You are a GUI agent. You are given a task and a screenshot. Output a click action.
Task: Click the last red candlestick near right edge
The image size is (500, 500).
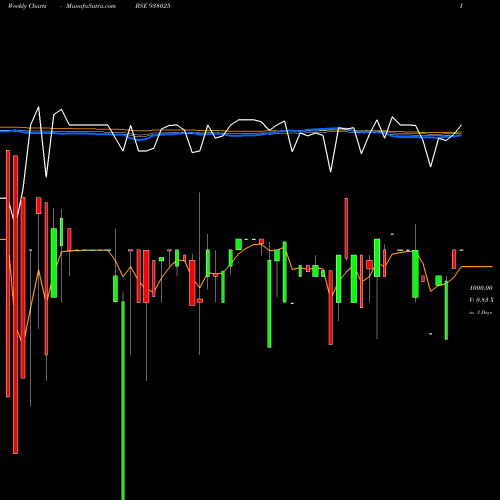454,259
